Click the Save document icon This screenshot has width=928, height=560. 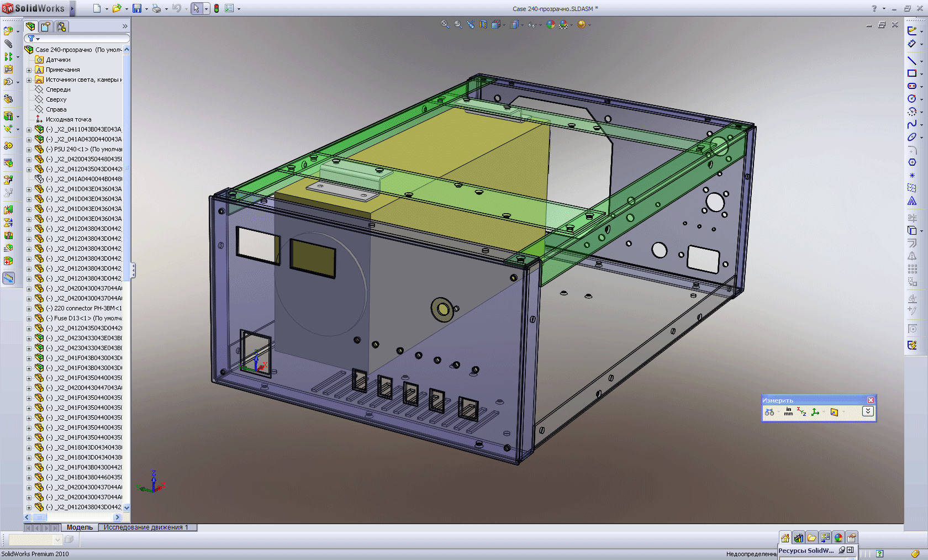136,8
